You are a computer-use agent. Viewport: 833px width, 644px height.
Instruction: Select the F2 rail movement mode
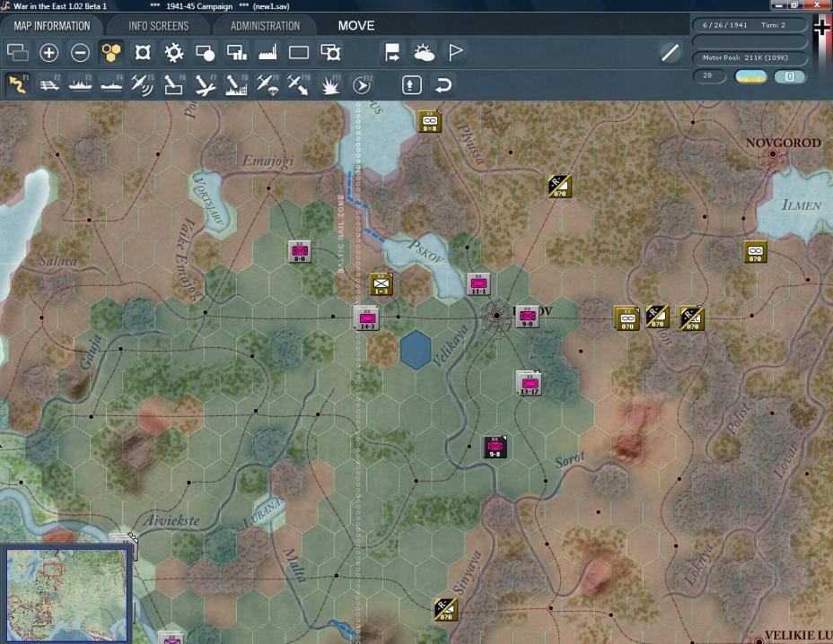point(49,85)
